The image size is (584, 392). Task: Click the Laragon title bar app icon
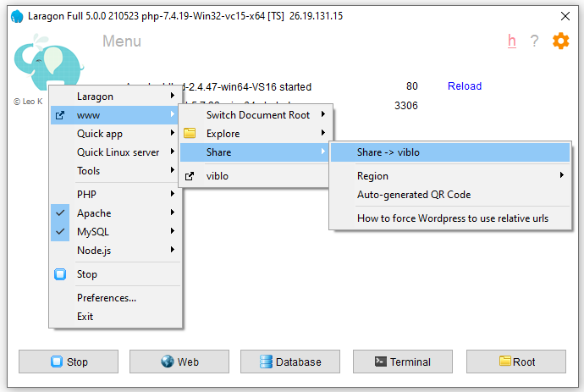click(x=17, y=16)
